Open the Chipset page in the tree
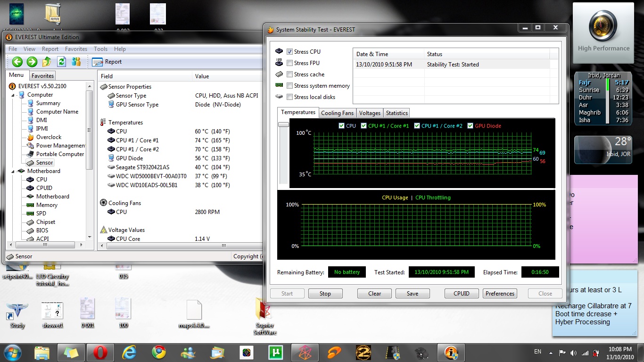Image resolution: width=644 pixels, height=362 pixels. [41, 222]
